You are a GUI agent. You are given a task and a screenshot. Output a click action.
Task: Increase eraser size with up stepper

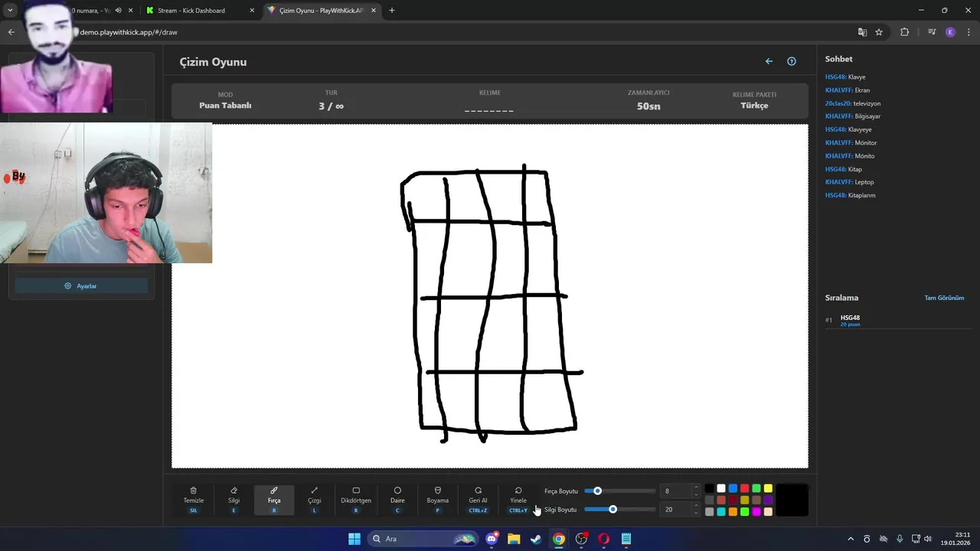(x=696, y=505)
